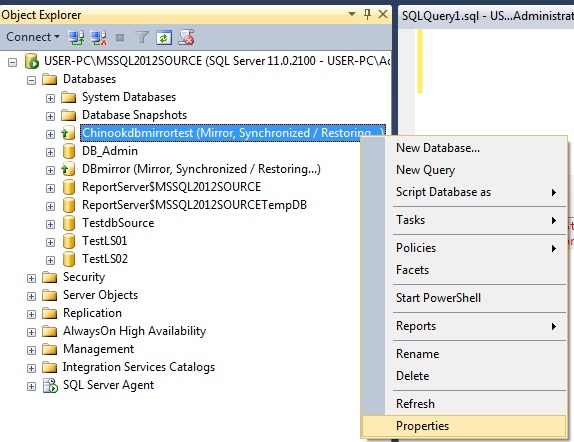Click the Filter funnel icon
574x442 pixels.
tap(142, 37)
